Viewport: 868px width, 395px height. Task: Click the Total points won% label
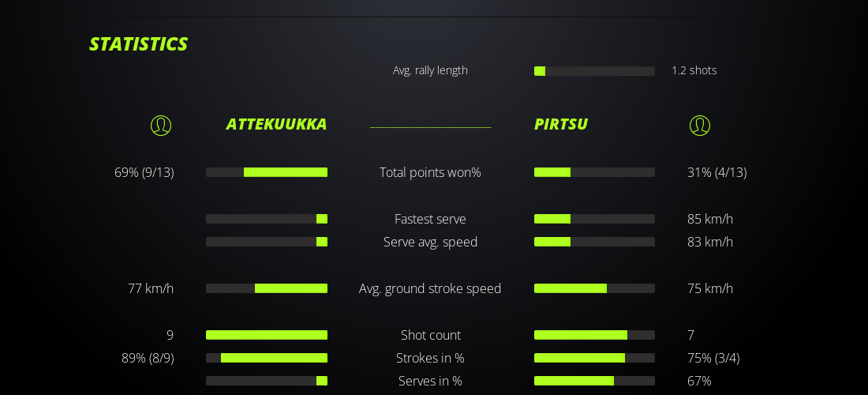point(430,172)
